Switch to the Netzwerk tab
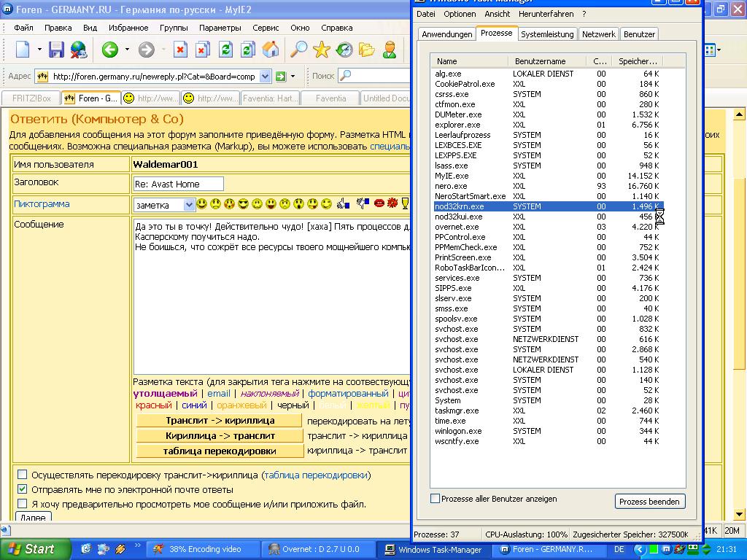This screenshot has width=747, height=560. (599, 34)
